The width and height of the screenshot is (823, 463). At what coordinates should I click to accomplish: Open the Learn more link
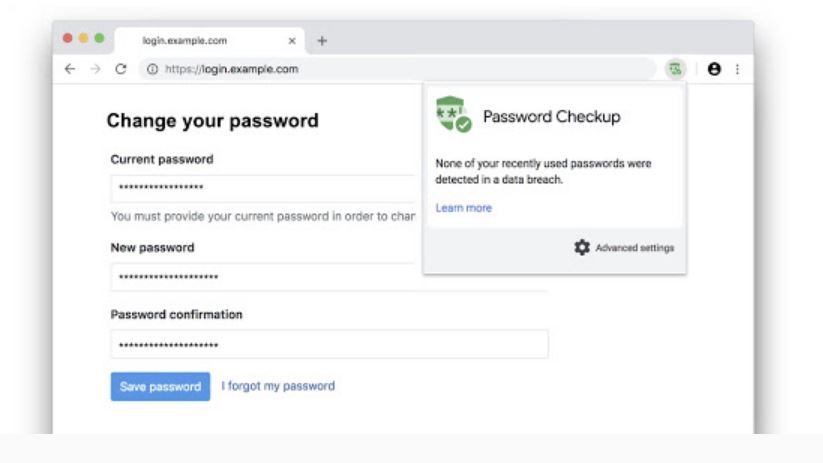[463, 208]
